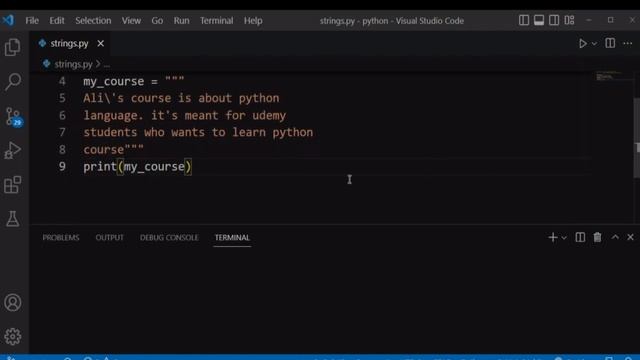Split the editor to the right

coord(610,43)
